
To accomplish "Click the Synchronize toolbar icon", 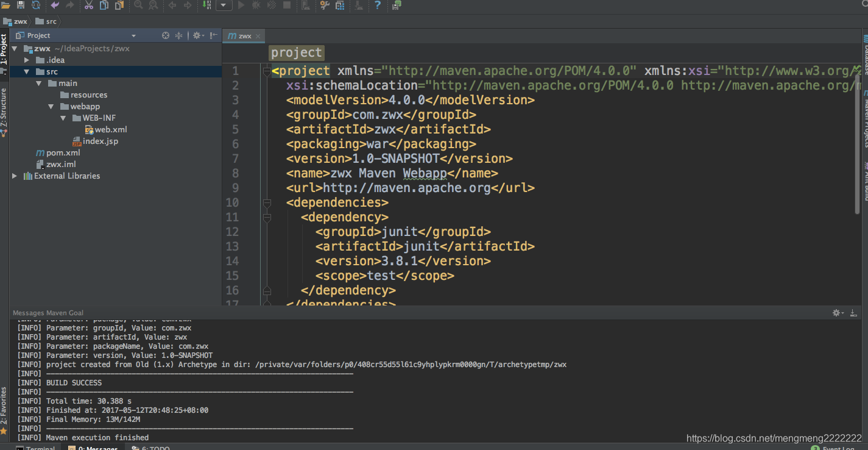I will coord(36,5).
